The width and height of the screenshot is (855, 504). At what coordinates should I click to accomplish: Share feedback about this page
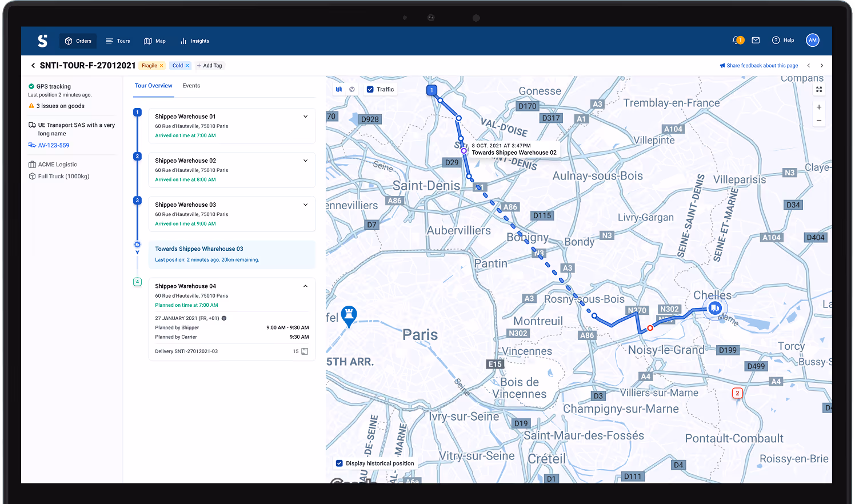point(759,66)
